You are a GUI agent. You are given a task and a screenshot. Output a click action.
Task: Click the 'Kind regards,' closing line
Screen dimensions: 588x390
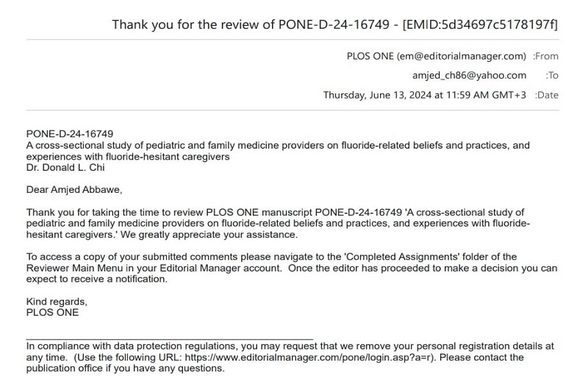click(x=57, y=302)
